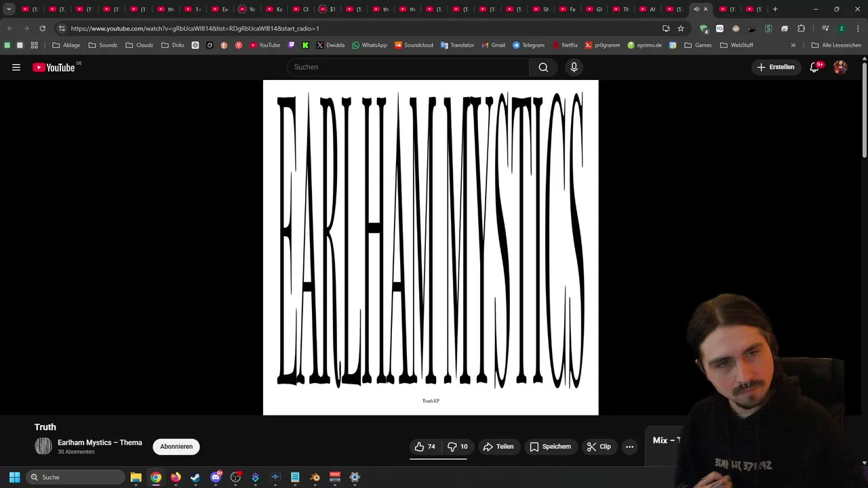Image resolution: width=868 pixels, height=488 pixels.
Task: Open Earlham Mystics – Thema channel link
Action: click(100, 443)
